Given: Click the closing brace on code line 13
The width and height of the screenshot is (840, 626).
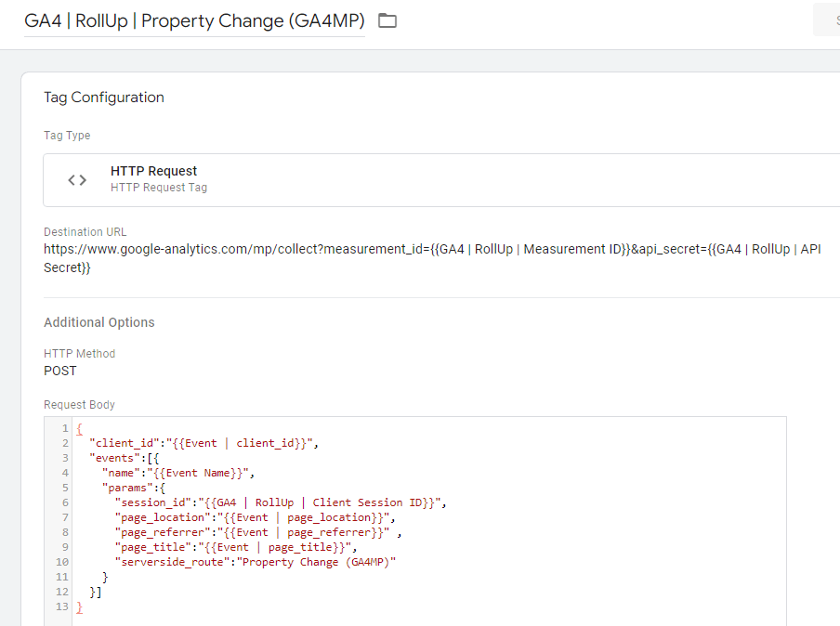Looking at the screenshot, I should [79, 607].
